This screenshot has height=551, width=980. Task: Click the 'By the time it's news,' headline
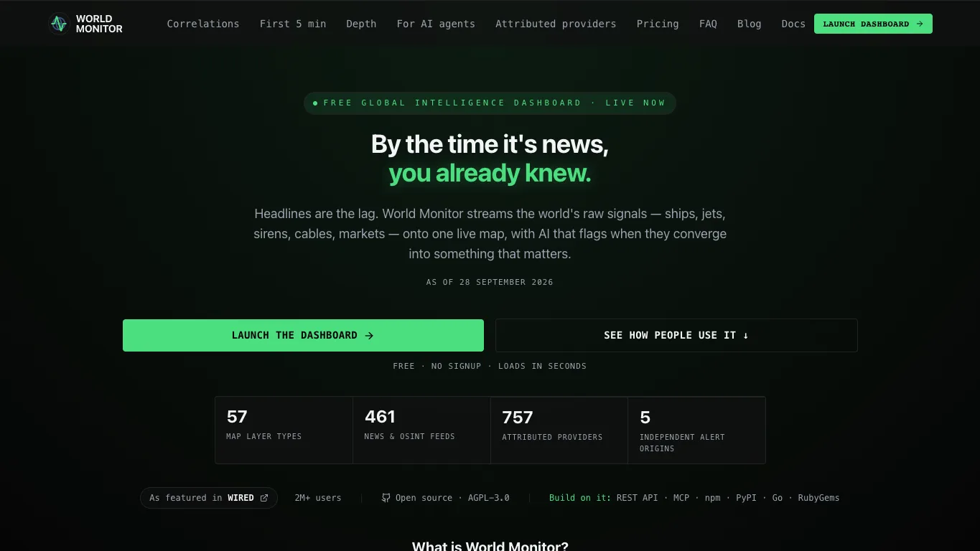[490, 144]
